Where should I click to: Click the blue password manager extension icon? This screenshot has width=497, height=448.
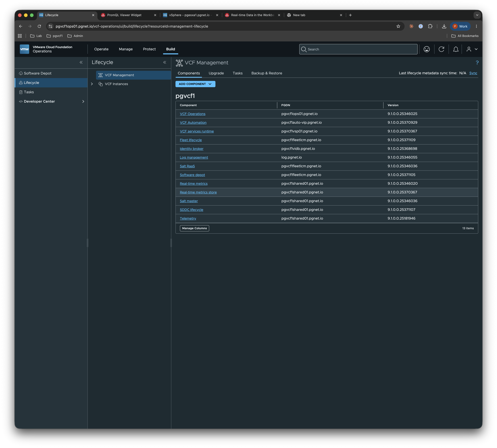(x=421, y=26)
